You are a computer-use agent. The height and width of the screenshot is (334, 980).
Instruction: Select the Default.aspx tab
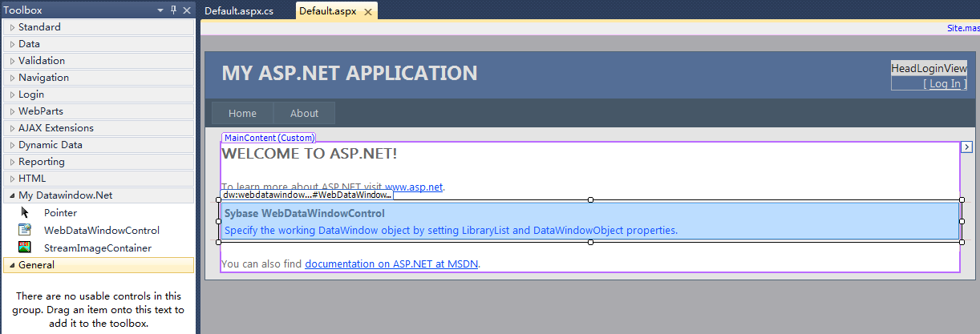(328, 11)
